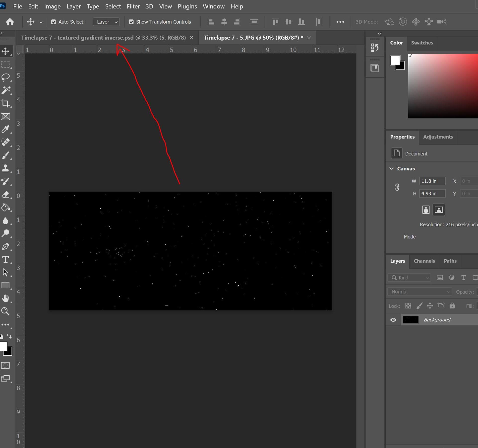
Task: Select the Crop tool
Action: coord(5,103)
